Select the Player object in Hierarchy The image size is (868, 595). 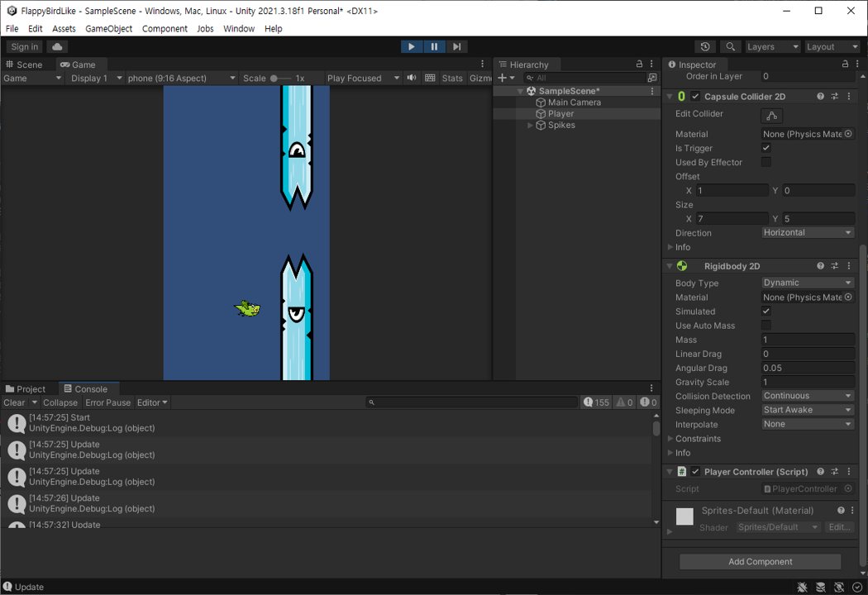tap(560, 113)
